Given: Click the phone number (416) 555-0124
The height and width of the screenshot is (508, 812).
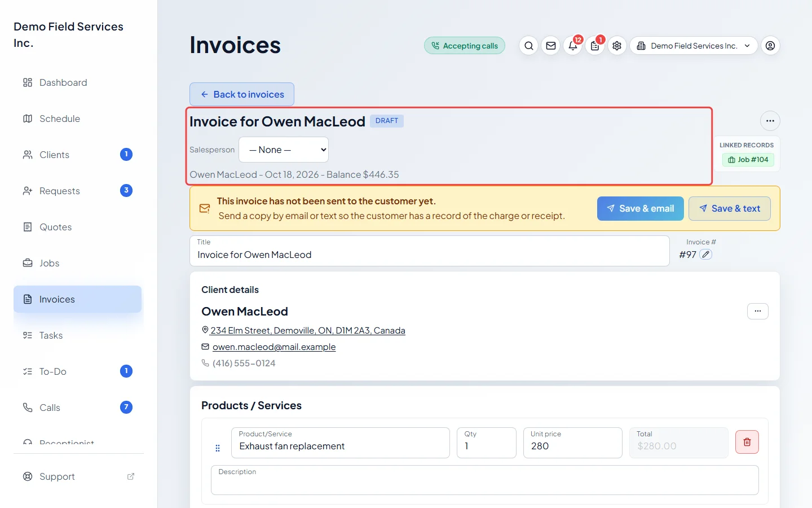Looking at the screenshot, I should click(x=244, y=363).
